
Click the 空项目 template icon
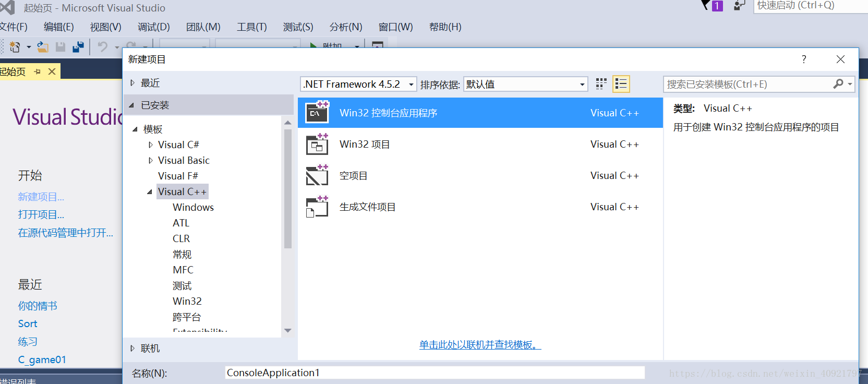317,175
